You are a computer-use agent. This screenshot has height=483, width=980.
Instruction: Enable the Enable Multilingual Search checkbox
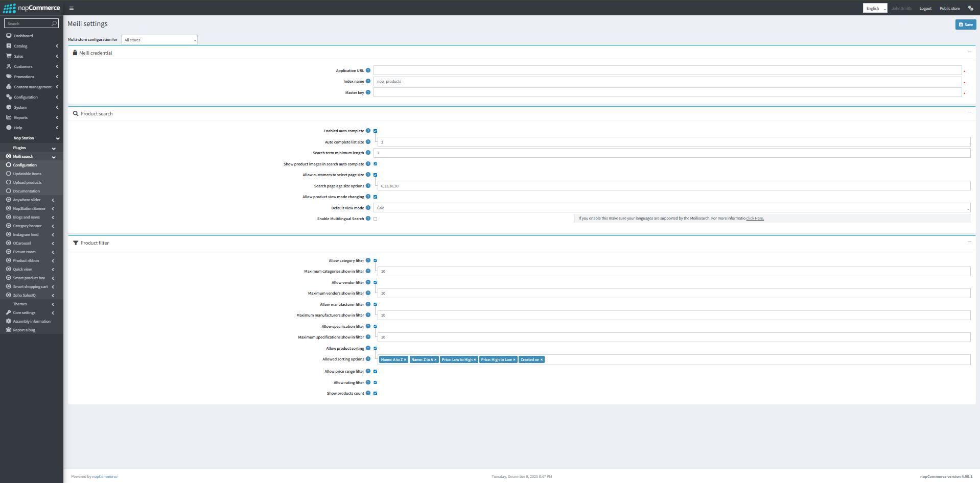tap(375, 219)
